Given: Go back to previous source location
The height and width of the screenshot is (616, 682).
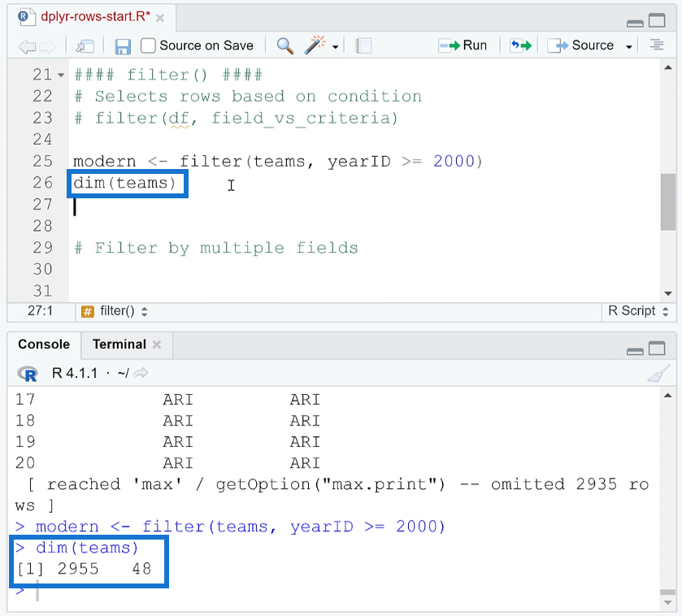Looking at the screenshot, I should coord(27,46).
